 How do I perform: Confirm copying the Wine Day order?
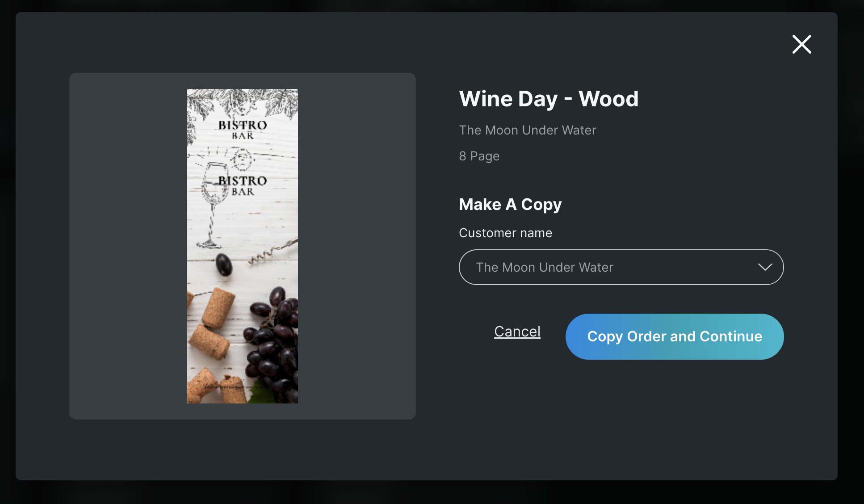674,336
